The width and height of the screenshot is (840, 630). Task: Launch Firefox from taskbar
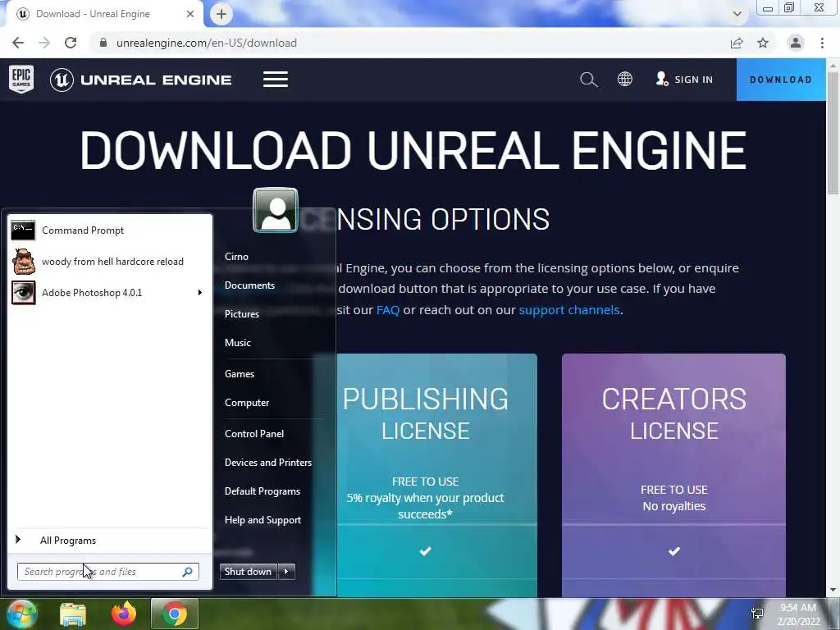coord(124,614)
